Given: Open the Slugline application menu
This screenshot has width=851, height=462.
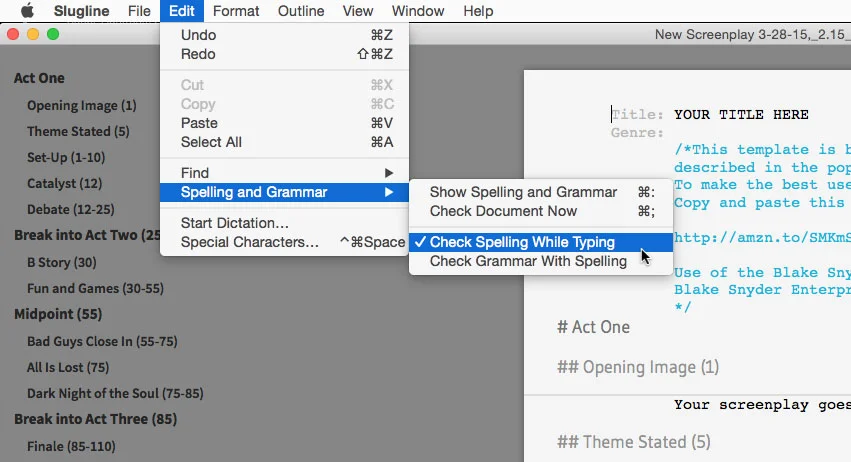Looking at the screenshot, I should point(81,11).
